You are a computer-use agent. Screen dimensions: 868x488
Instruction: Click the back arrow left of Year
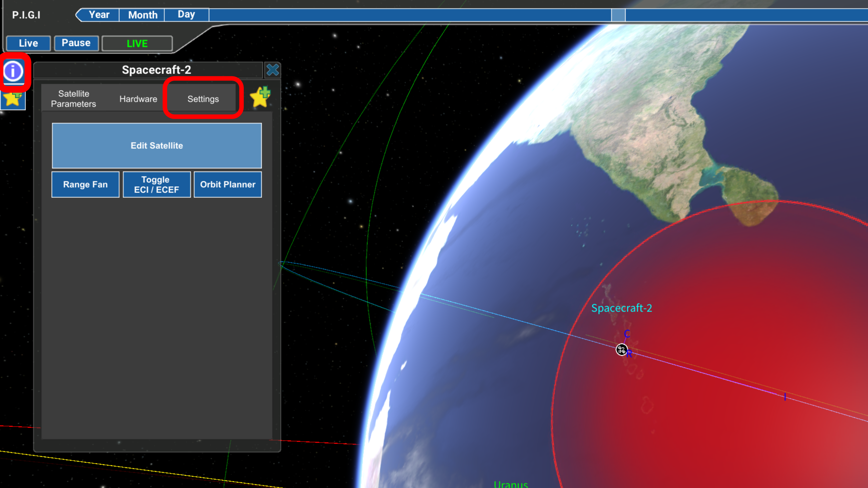[79, 15]
